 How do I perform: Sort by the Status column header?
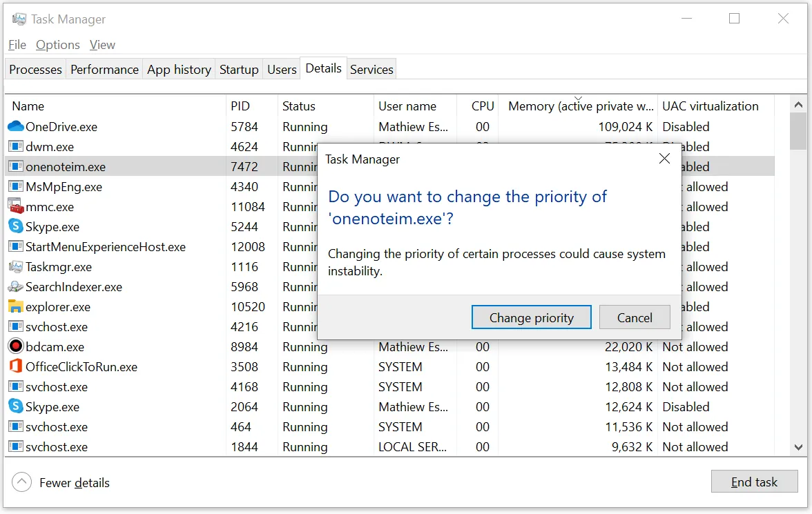tap(325, 106)
